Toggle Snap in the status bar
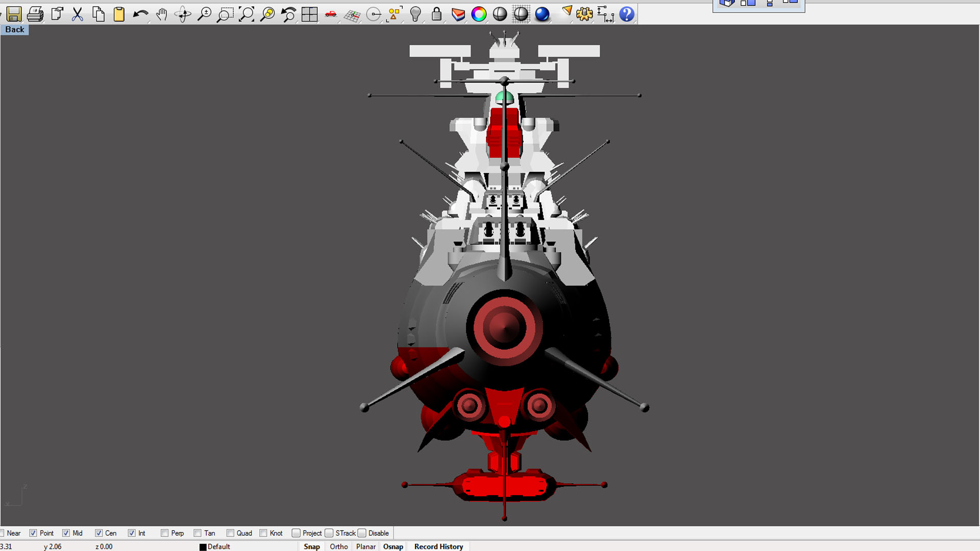 click(312, 546)
